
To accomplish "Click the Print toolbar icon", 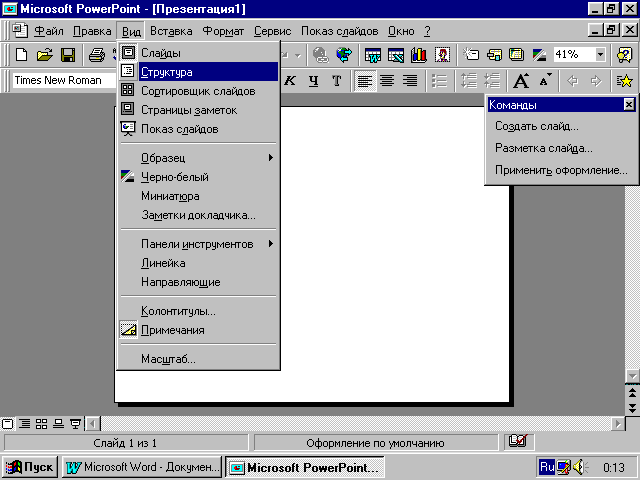I will coord(97,55).
